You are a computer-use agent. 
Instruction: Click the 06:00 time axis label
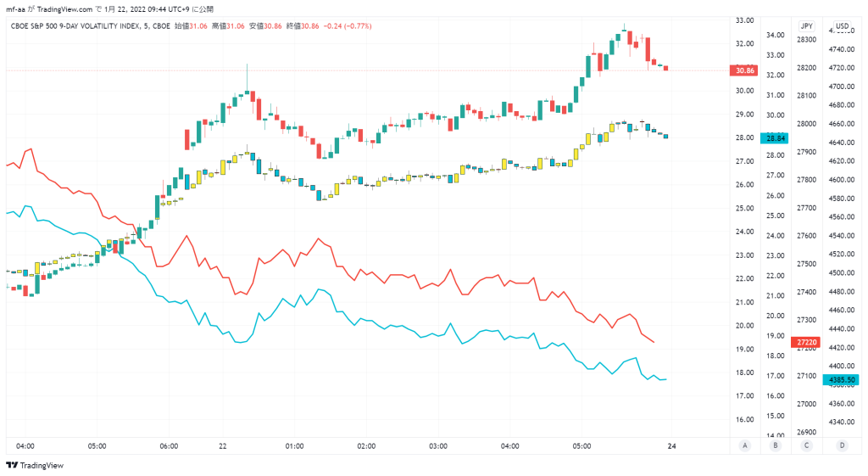(169, 446)
